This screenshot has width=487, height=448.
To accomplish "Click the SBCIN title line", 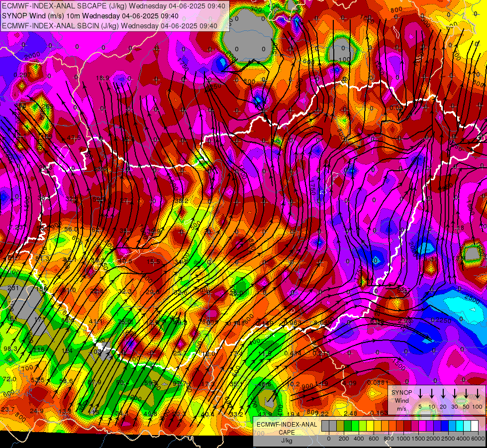I will [109, 26].
